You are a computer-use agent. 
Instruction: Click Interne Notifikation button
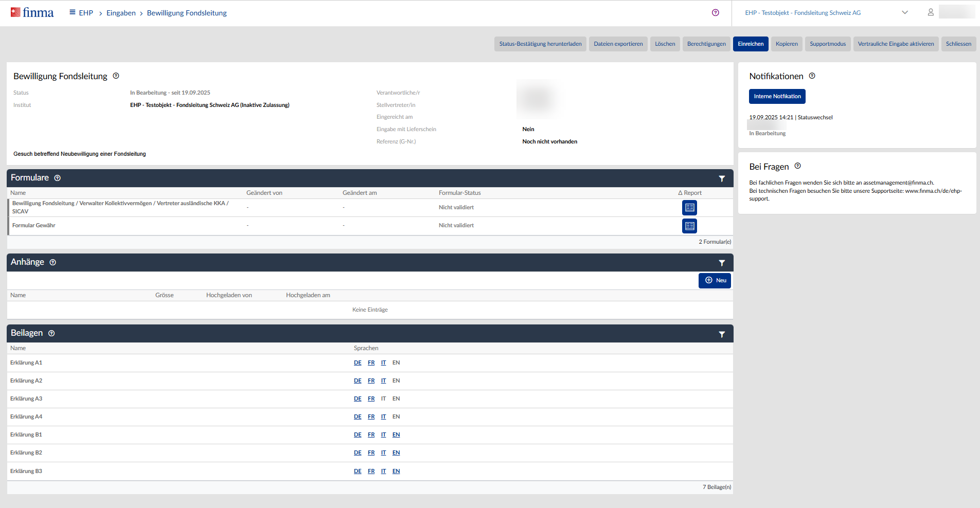pos(777,96)
